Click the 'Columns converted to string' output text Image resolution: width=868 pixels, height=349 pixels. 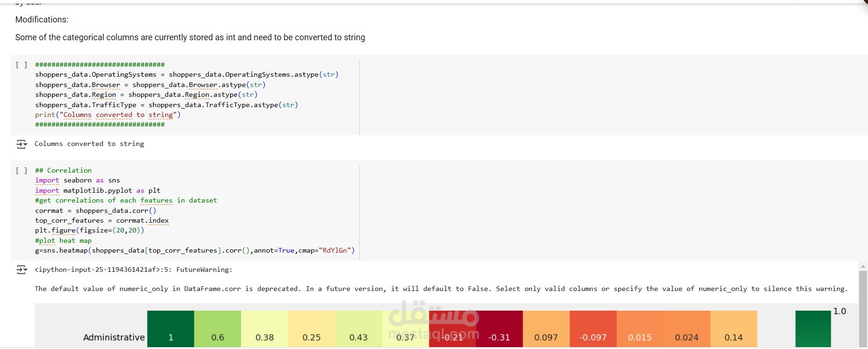(x=89, y=144)
